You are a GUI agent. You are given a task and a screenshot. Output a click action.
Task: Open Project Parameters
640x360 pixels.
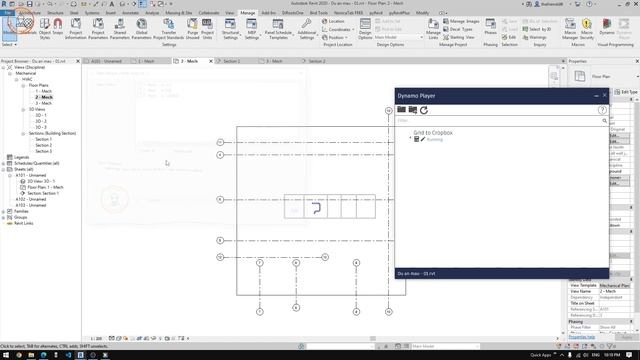(x=98, y=28)
